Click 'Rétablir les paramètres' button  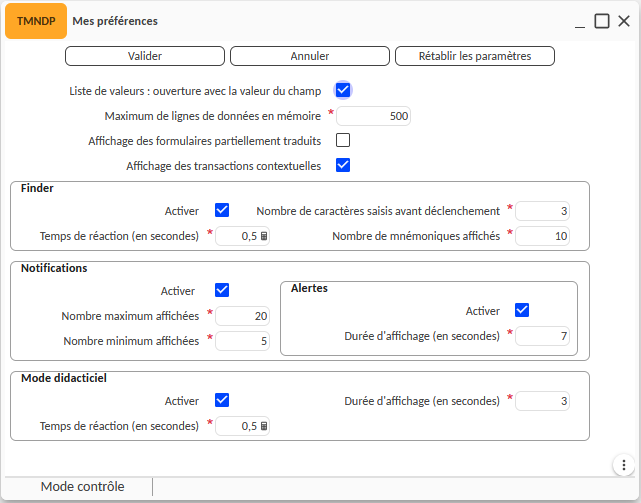point(475,57)
